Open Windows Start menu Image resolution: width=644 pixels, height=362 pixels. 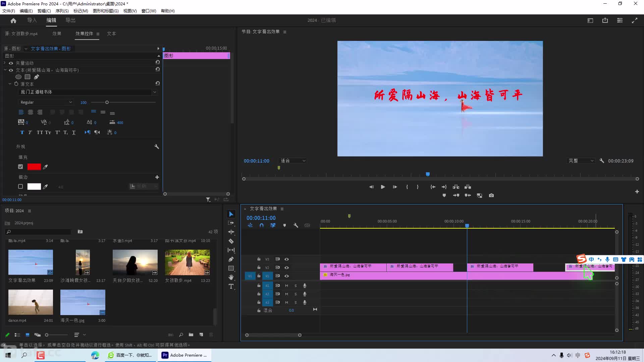click(8, 355)
